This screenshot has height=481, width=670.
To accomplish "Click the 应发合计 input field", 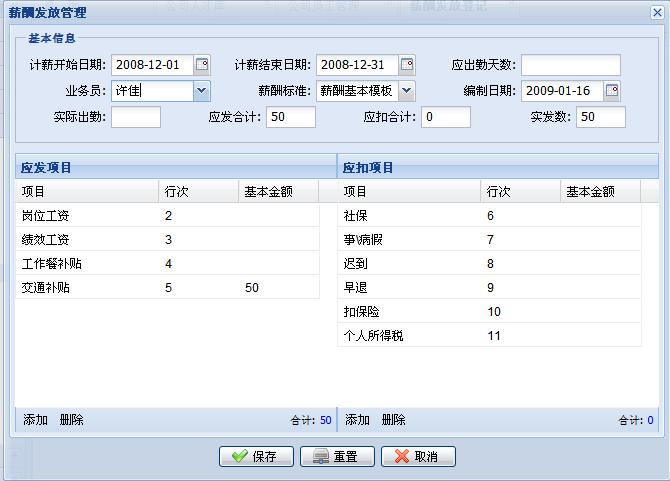I will [291, 117].
